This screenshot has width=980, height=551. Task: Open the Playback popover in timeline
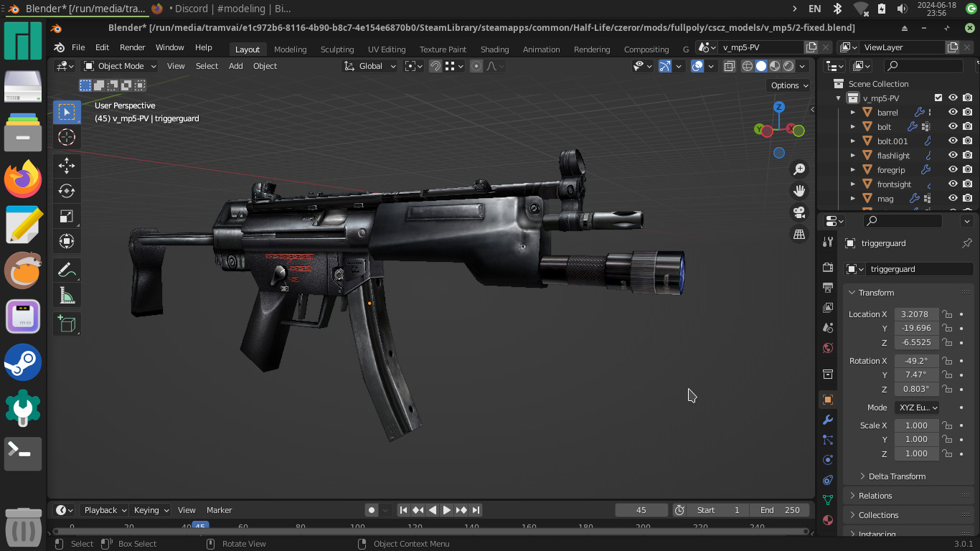click(x=104, y=510)
